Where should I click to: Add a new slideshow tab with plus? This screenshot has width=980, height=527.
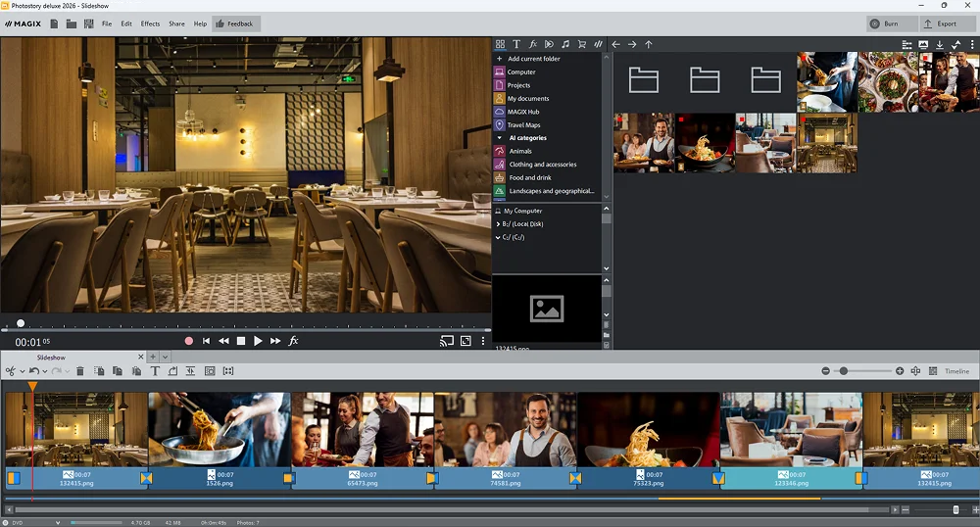(x=153, y=358)
